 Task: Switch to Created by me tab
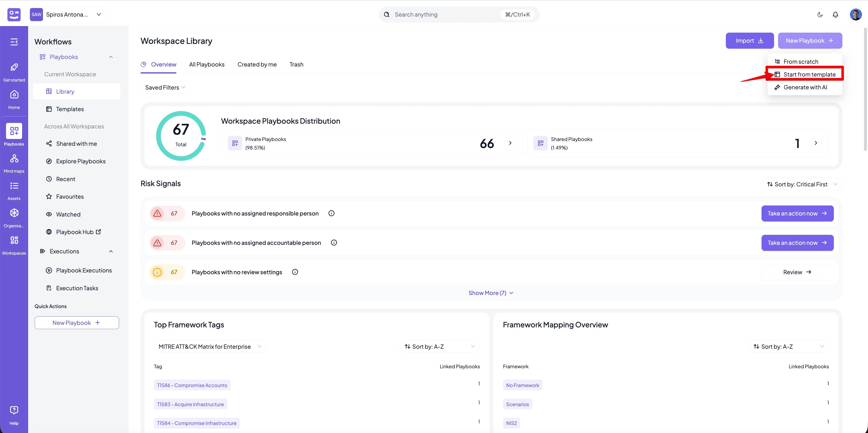coord(257,64)
